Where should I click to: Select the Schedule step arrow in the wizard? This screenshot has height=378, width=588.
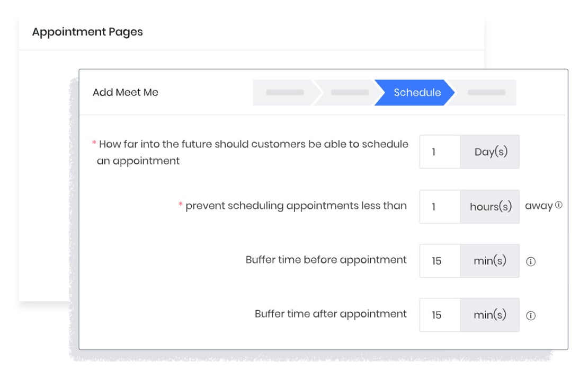click(x=418, y=92)
